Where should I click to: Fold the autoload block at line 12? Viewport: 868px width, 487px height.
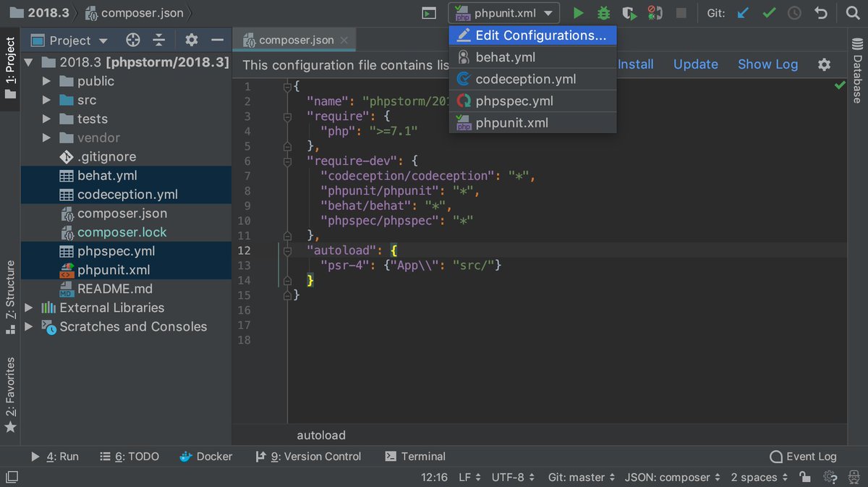click(x=287, y=250)
